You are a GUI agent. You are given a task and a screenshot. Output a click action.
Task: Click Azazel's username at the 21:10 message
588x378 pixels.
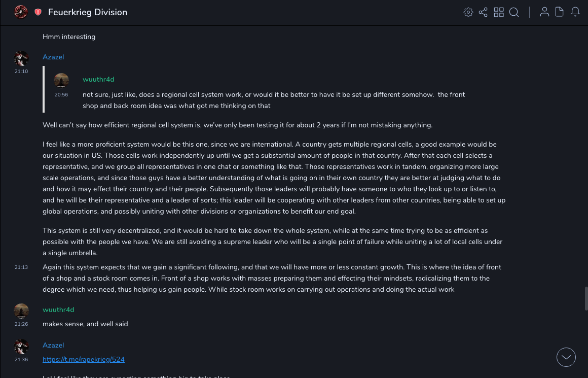(53, 57)
